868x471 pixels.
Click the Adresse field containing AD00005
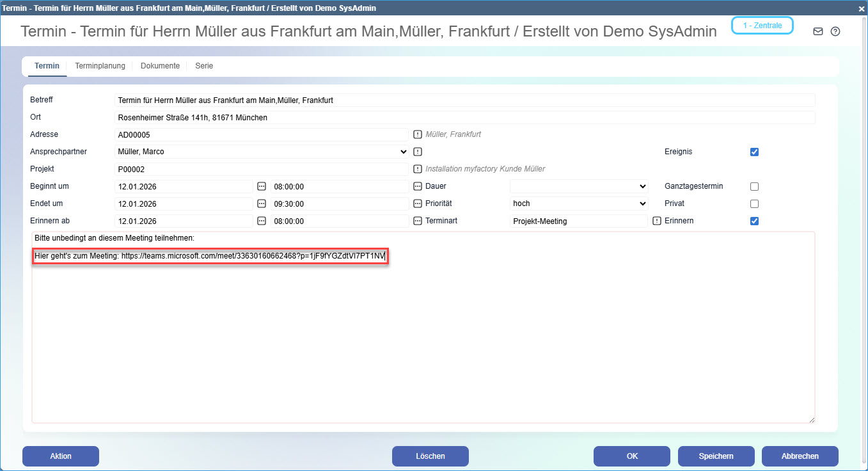(262, 134)
